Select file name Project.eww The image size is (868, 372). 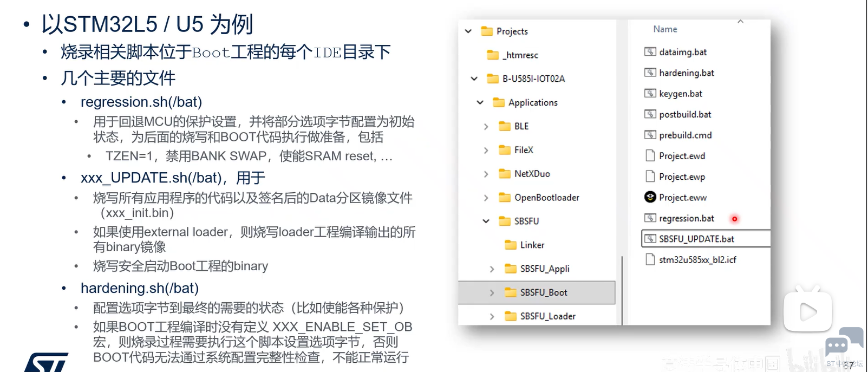pyautogui.click(x=683, y=198)
